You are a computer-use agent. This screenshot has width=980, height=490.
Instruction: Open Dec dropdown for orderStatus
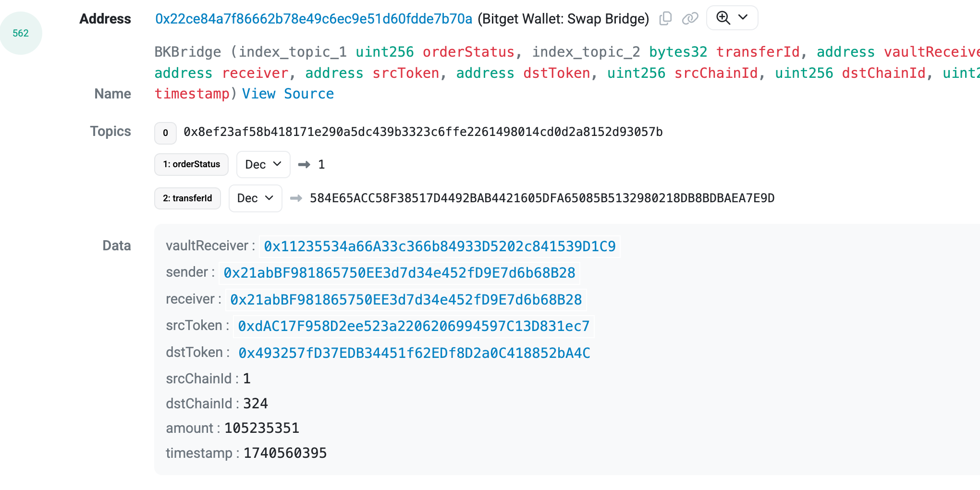click(263, 164)
